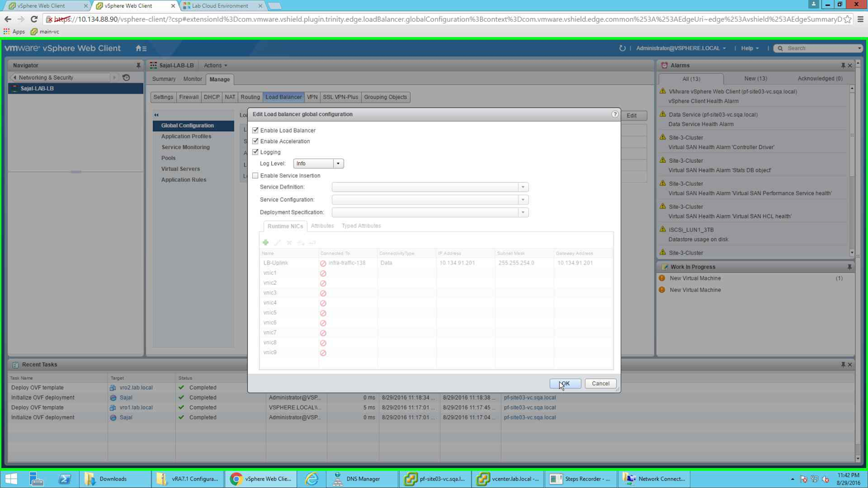Viewport: 868px width, 488px height.
Task: Switch to the Monitor tab
Action: [193, 79]
